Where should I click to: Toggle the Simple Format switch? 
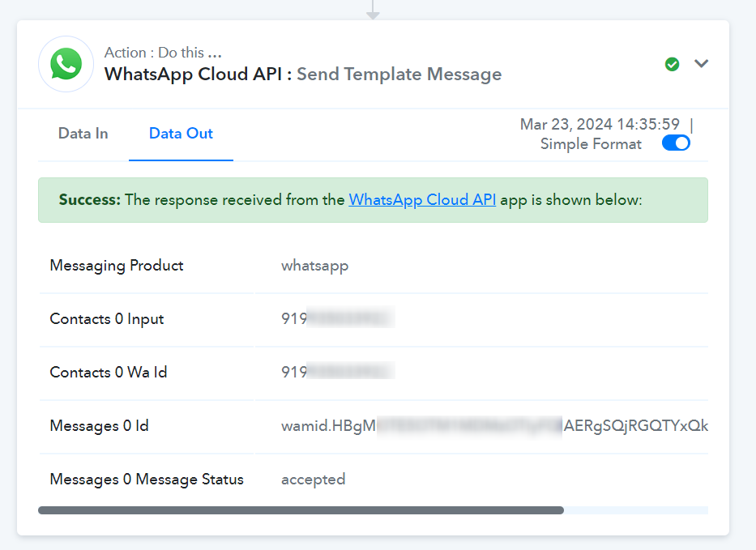(676, 143)
